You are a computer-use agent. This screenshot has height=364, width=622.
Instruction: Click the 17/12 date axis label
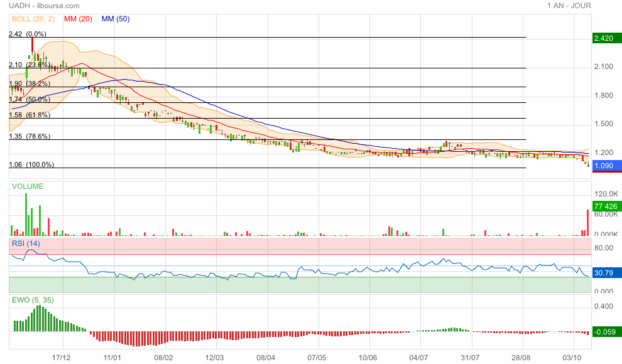click(x=61, y=358)
